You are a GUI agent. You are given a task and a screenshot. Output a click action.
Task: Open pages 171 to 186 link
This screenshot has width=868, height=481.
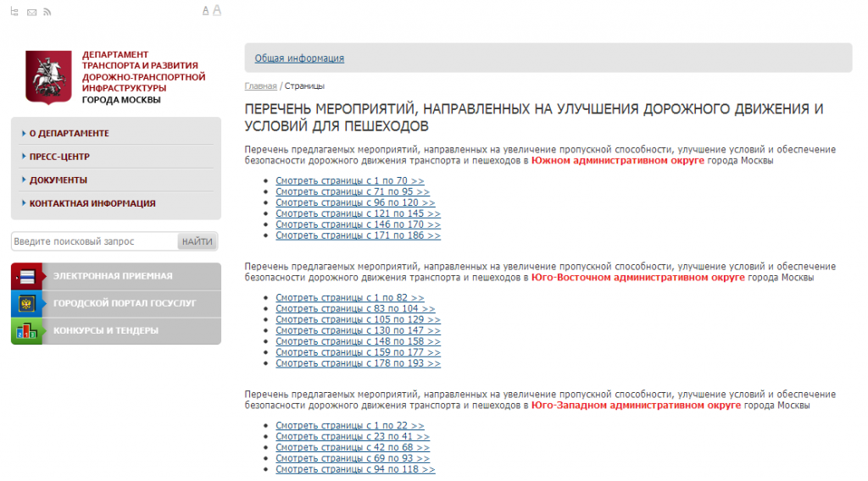click(359, 235)
